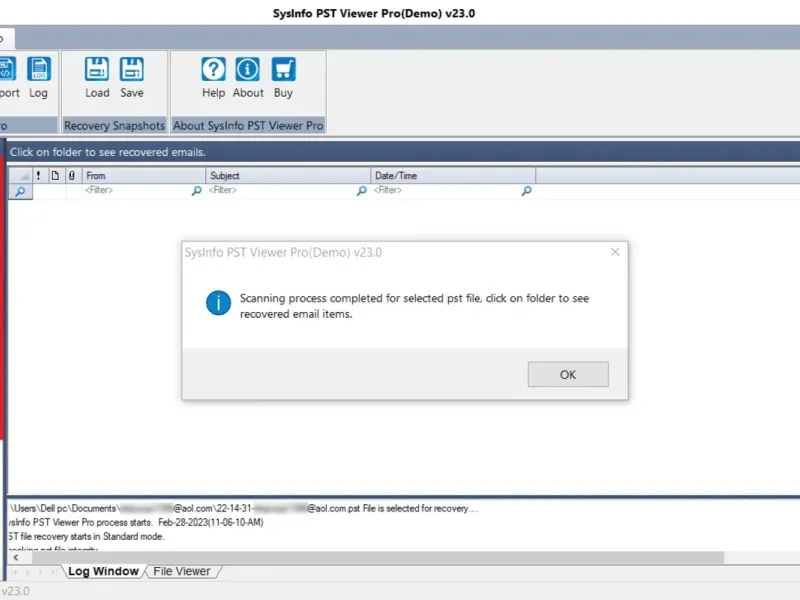The image size is (800, 600).
Task: Switch to the Log Window tab
Action: click(103, 571)
